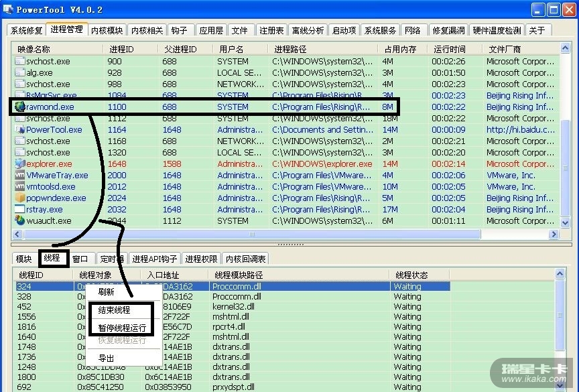
Task: Select the rpcrt4.dll thread row
Action: pyautogui.click(x=233, y=327)
